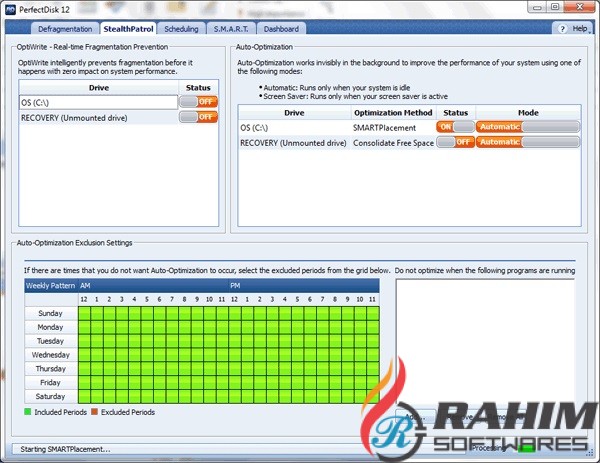Maximize the PerfectDisk window

coord(555,7)
